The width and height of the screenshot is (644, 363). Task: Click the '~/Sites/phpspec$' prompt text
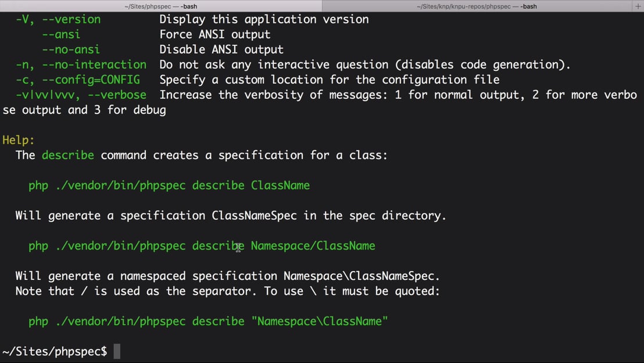click(x=55, y=352)
